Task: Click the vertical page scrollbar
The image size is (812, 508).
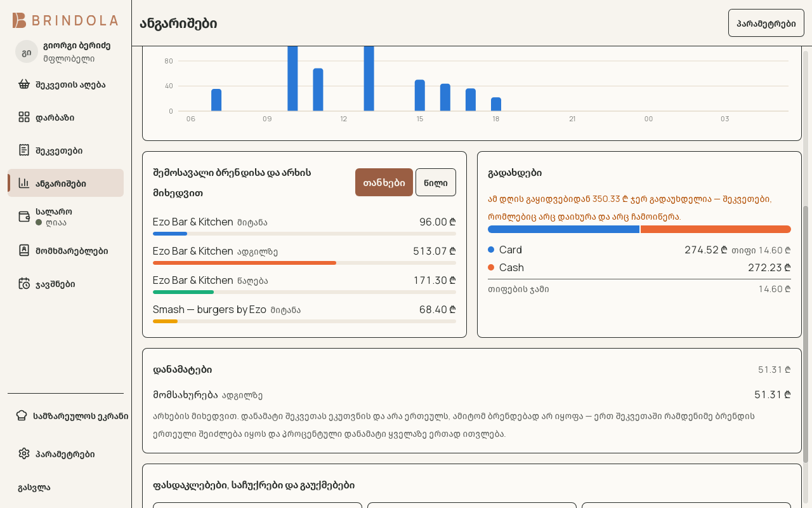Action: click(806, 334)
